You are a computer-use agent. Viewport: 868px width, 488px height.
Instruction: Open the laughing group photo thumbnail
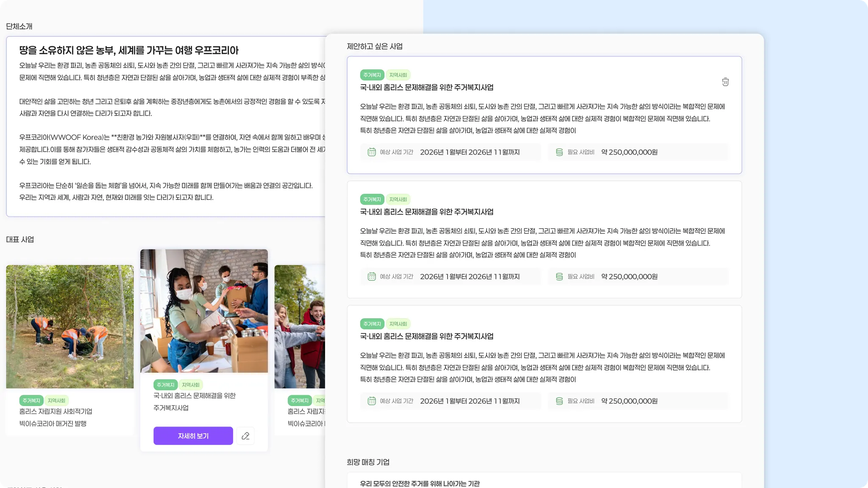pos(300,327)
